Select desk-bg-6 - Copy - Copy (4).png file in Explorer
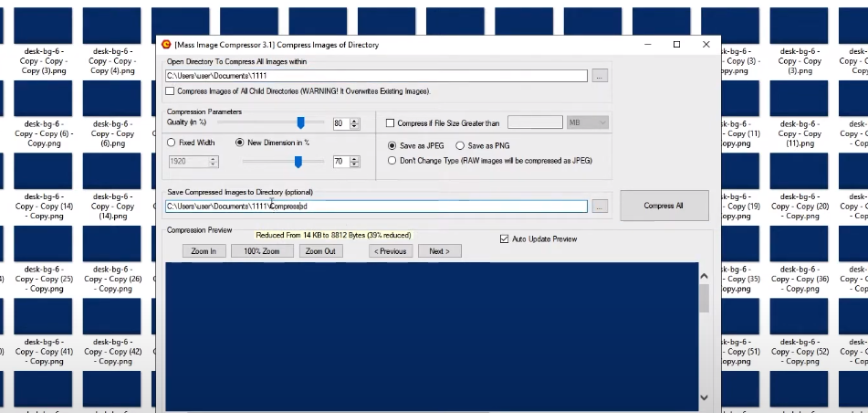 click(x=112, y=42)
